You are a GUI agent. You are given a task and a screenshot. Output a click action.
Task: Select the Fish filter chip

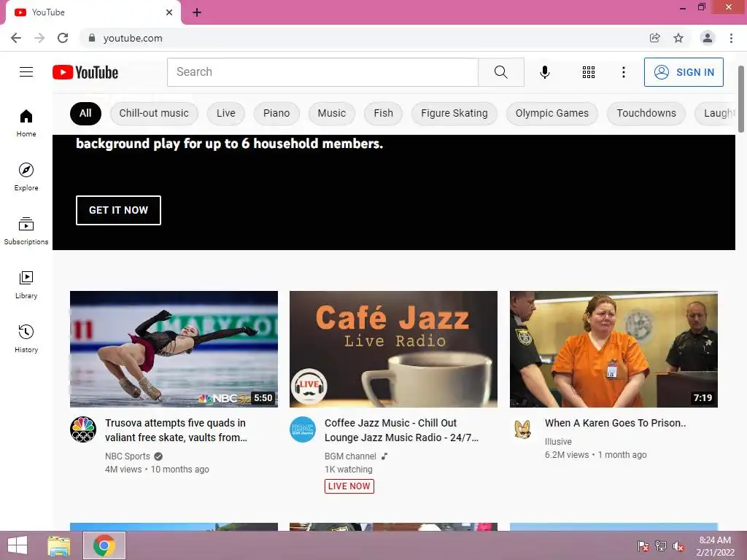click(x=384, y=113)
